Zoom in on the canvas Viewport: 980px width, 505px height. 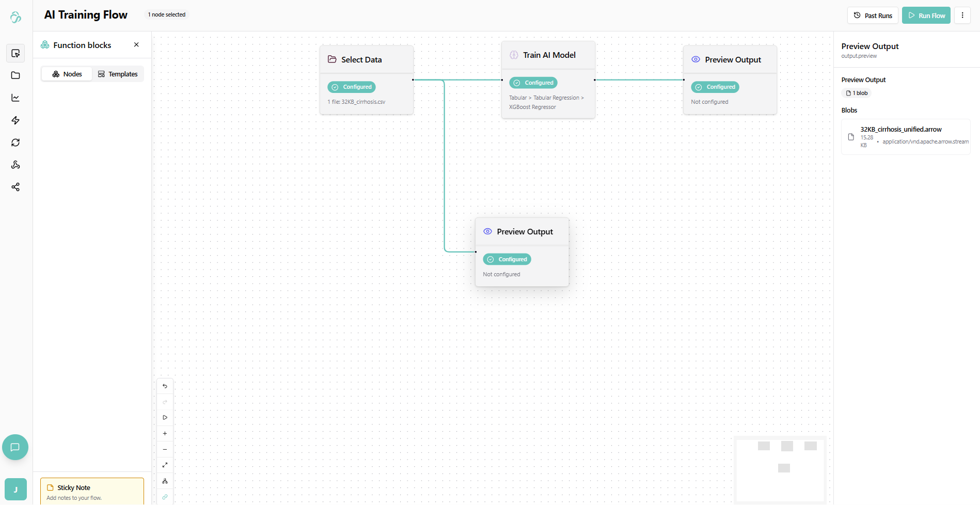[x=165, y=434]
